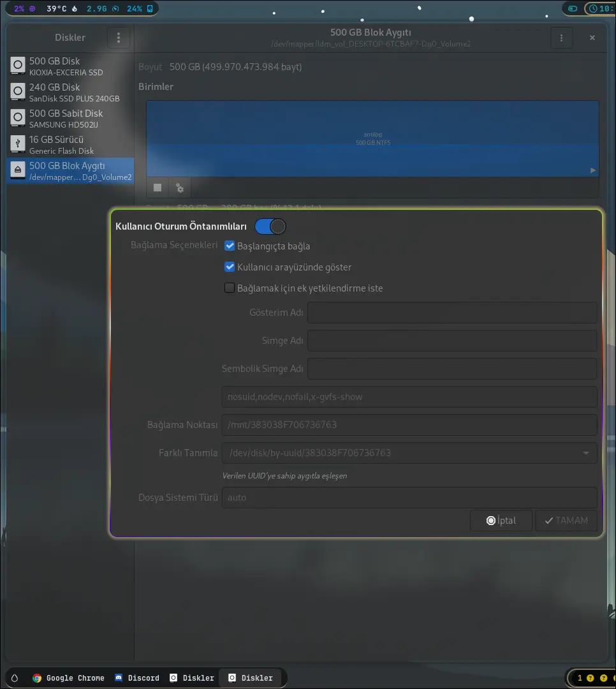Screen dimensions: 616x689
Task: Uncheck Kullanıcı arayüzünde göster checkbox
Action: coord(230,267)
